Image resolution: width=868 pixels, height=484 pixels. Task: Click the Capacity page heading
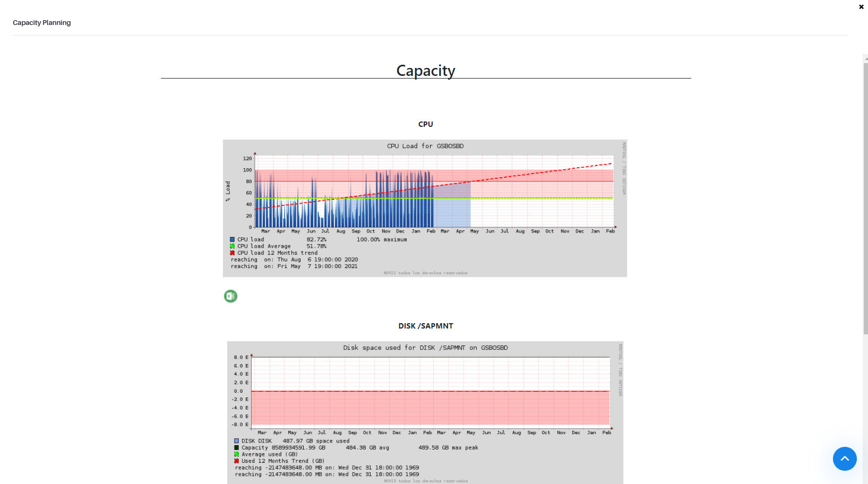(425, 71)
